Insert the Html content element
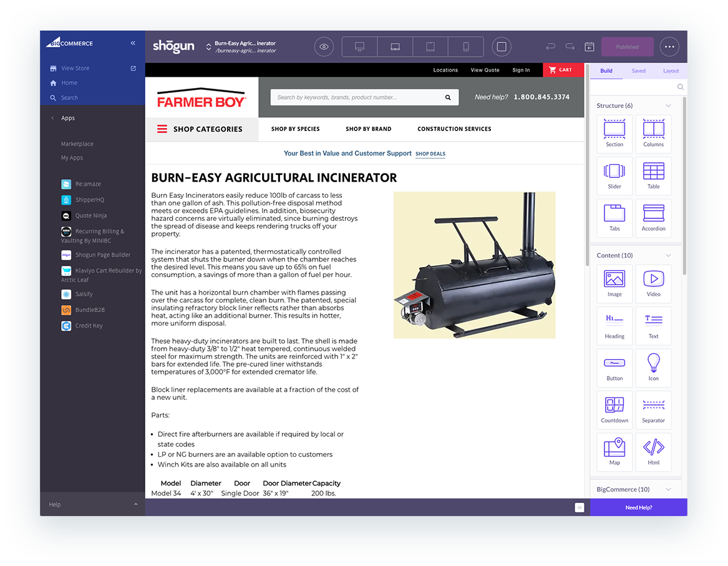Image resolution: width=728 pixels, height=566 pixels. tap(653, 452)
